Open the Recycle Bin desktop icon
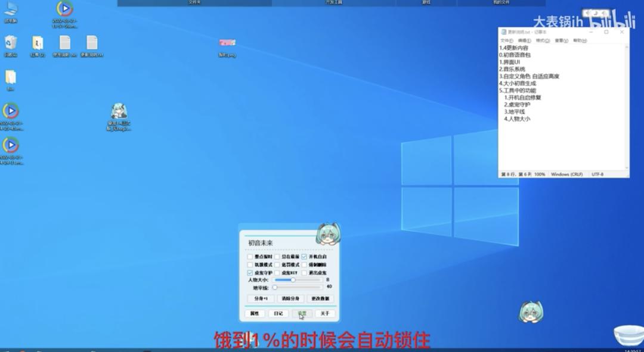The width and height of the screenshot is (644, 352). (x=10, y=46)
